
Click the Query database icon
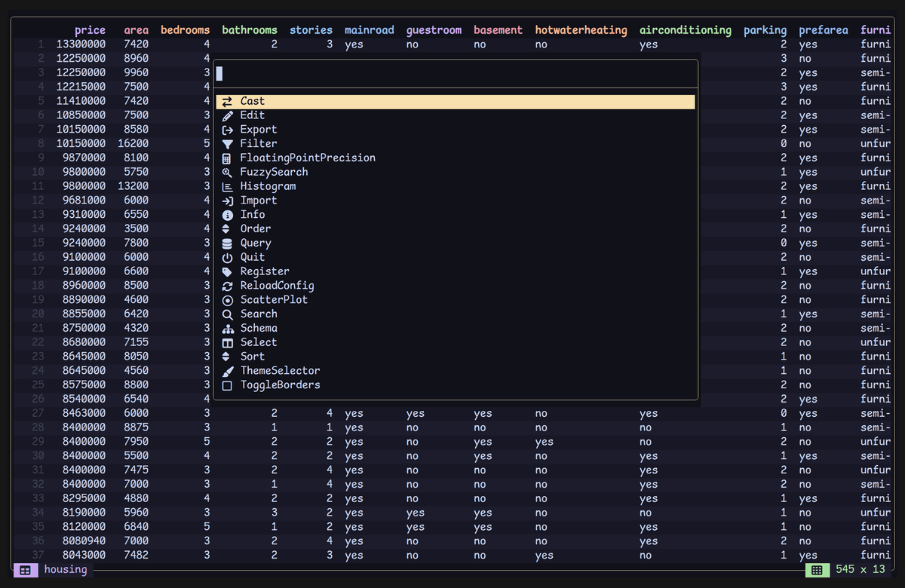tap(227, 243)
